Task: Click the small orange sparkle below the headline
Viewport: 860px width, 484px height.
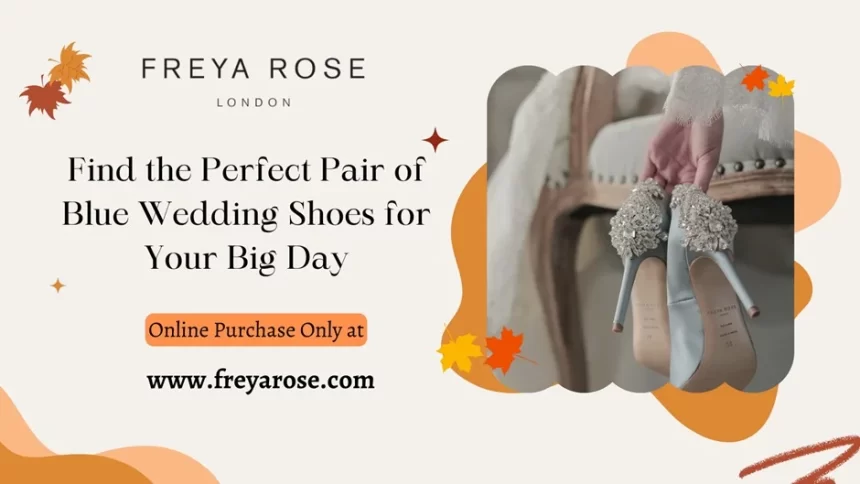Action: tap(58, 286)
